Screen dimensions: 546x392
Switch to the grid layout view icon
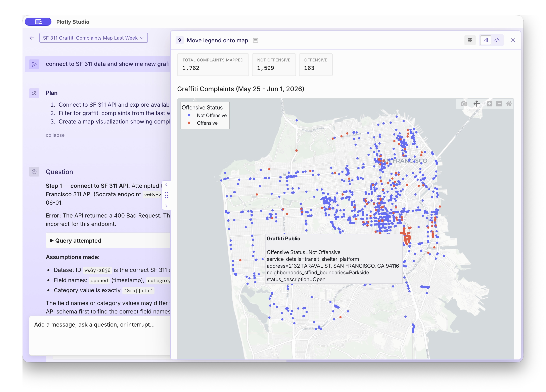click(470, 40)
